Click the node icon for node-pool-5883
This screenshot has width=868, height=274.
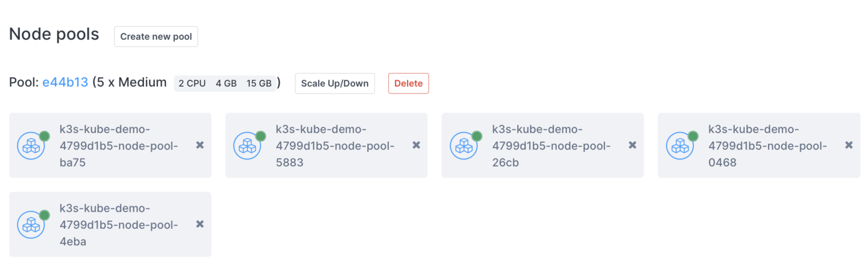click(247, 145)
